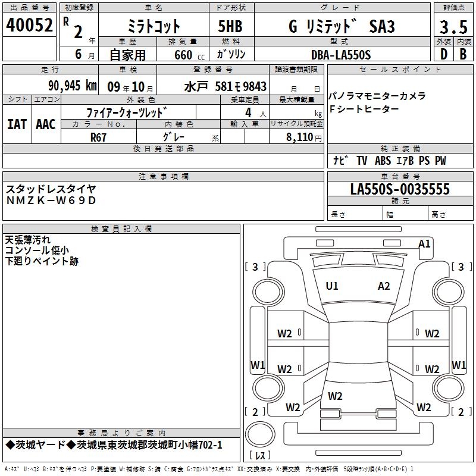Click the 天張薄汚れ inspector note
The height and width of the screenshot is (476, 476).
coord(32,240)
